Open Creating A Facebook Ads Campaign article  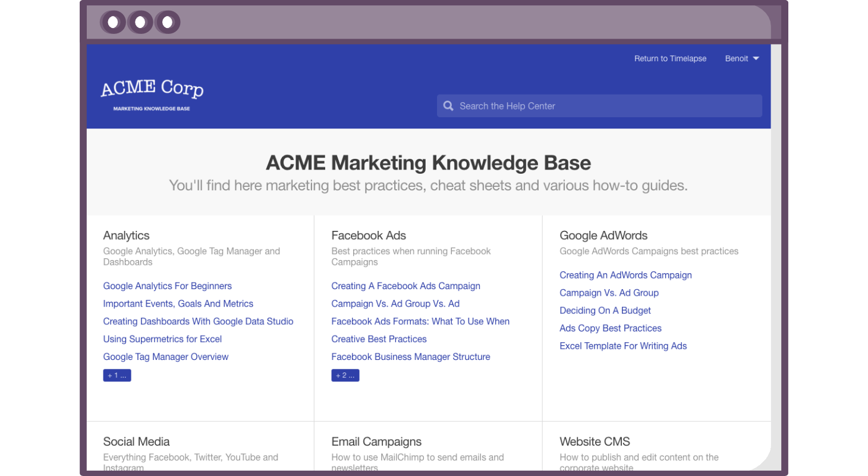pos(405,286)
